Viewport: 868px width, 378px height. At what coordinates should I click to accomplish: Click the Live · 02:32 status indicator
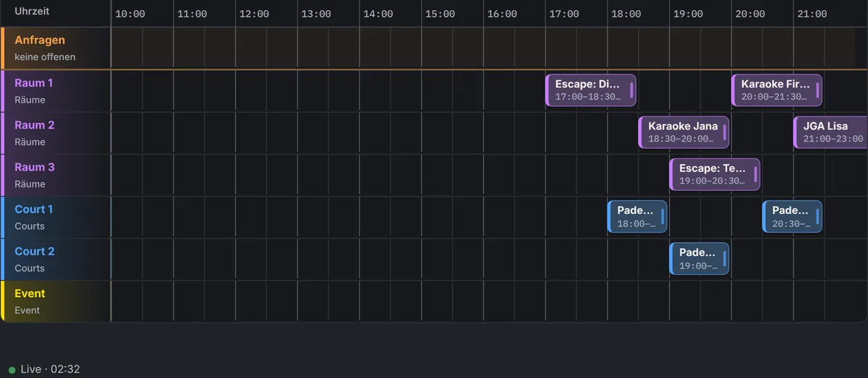[x=44, y=369]
